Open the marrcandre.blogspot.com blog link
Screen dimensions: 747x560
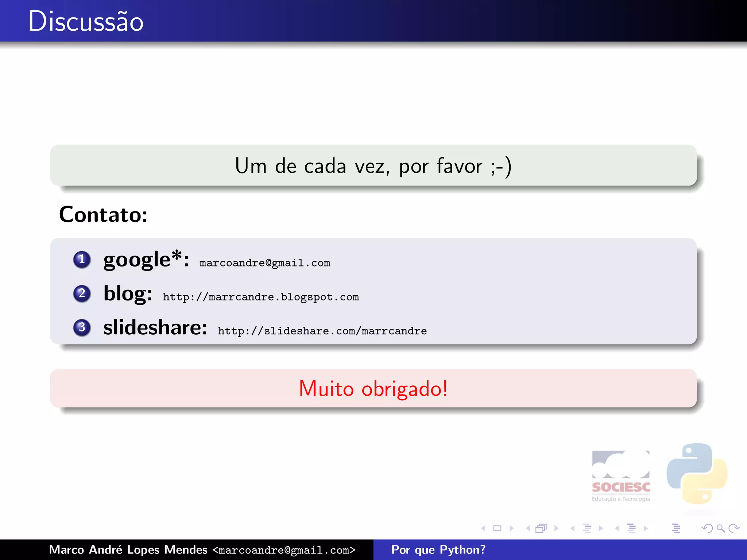(x=261, y=297)
